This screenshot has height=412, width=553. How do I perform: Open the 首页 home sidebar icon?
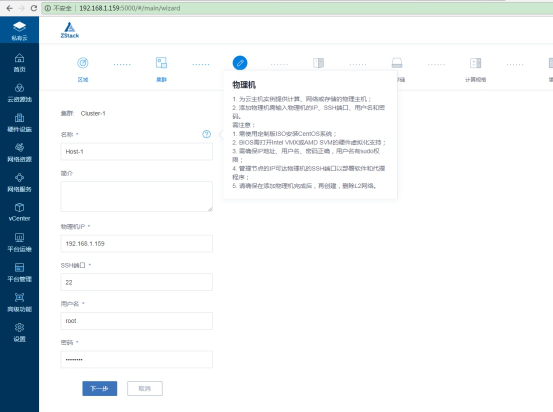coord(19,62)
